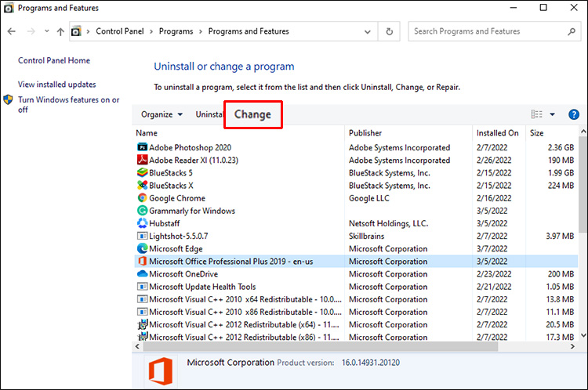
Task: Refresh the Programs and Features view
Action: point(390,31)
